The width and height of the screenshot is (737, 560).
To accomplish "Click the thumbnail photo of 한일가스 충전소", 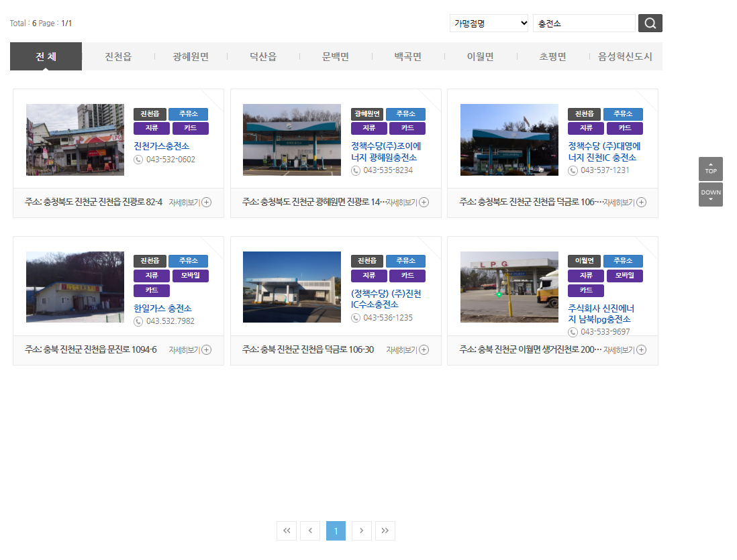I will tap(75, 287).
